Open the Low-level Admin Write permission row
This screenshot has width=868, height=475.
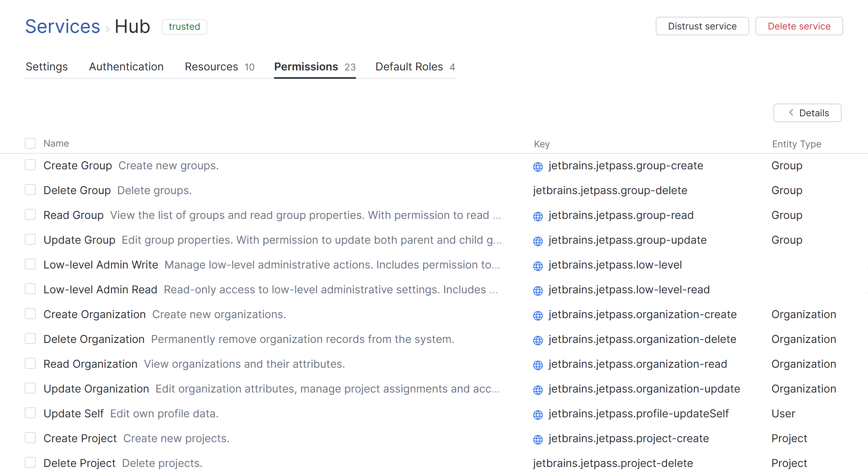(x=101, y=265)
